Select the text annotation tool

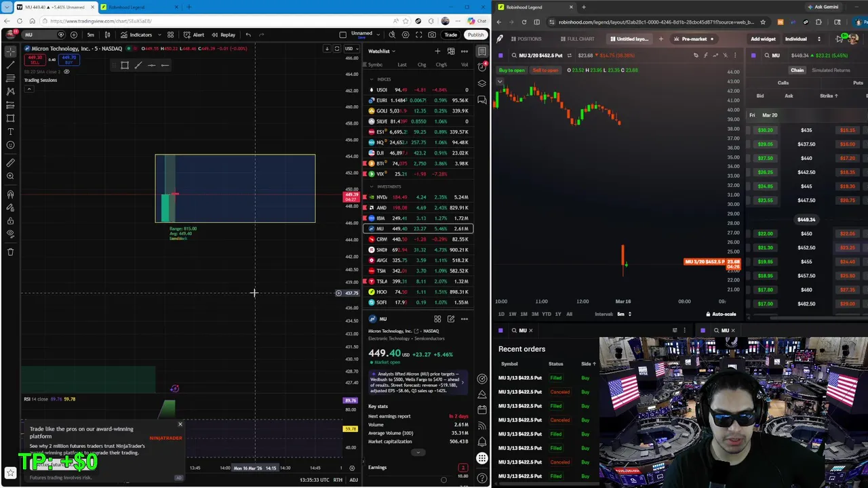[10, 131]
